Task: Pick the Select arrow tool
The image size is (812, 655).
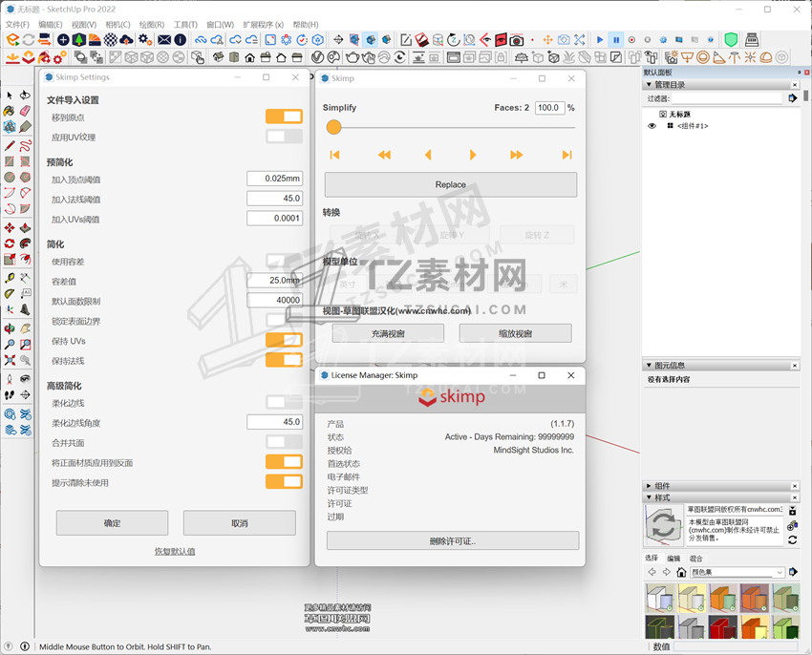Action: (10, 95)
